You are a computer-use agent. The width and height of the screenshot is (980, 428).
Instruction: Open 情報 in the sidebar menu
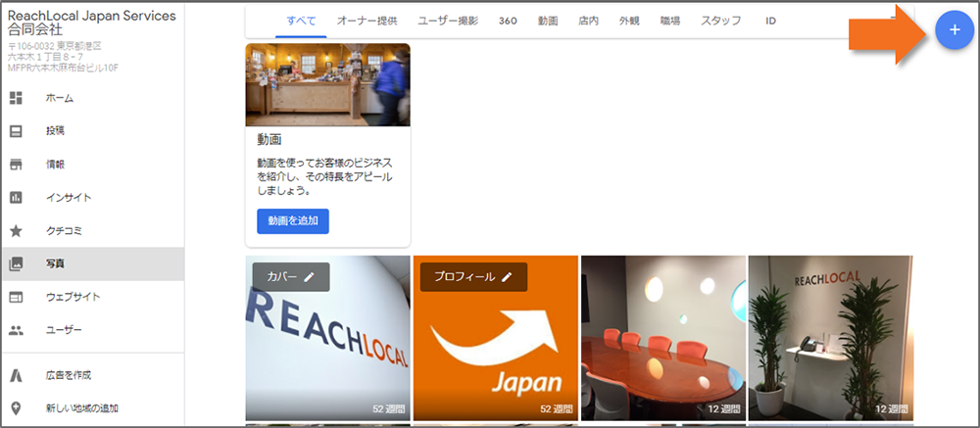(x=92, y=165)
